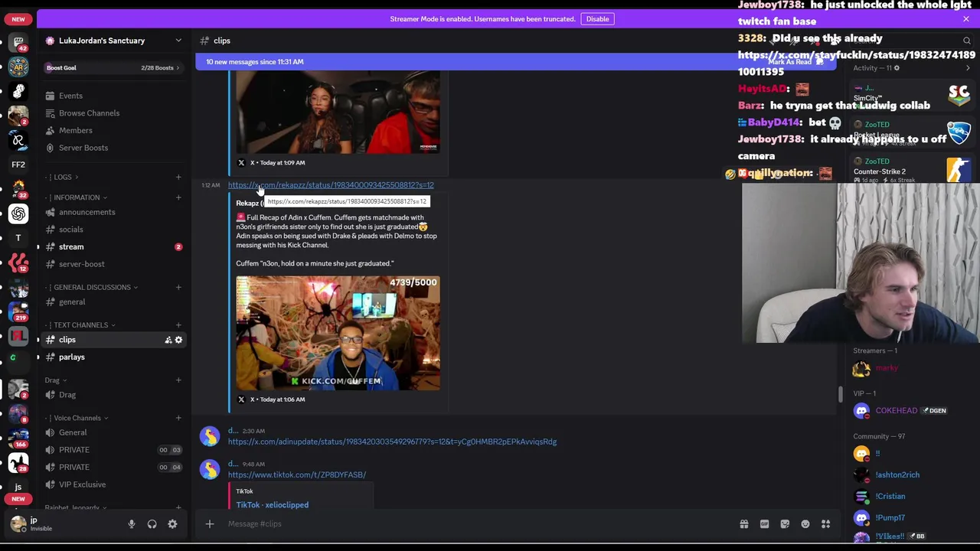Open the Cuffem stream thumbnail image
Image resolution: width=980 pixels, height=551 pixels.
(338, 334)
